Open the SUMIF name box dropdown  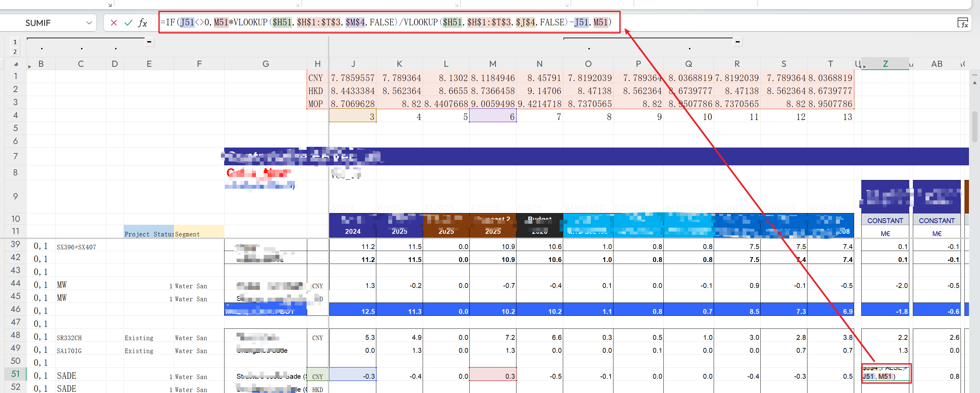pos(89,23)
